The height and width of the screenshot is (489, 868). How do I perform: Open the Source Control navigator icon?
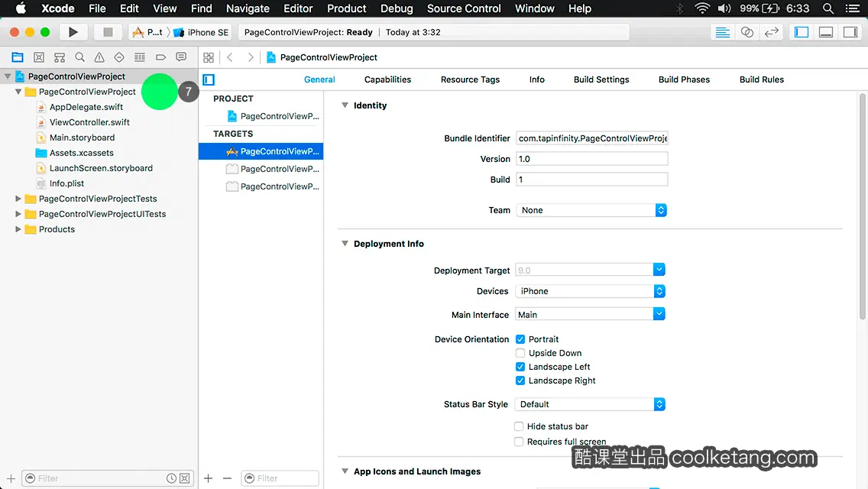click(x=39, y=57)
